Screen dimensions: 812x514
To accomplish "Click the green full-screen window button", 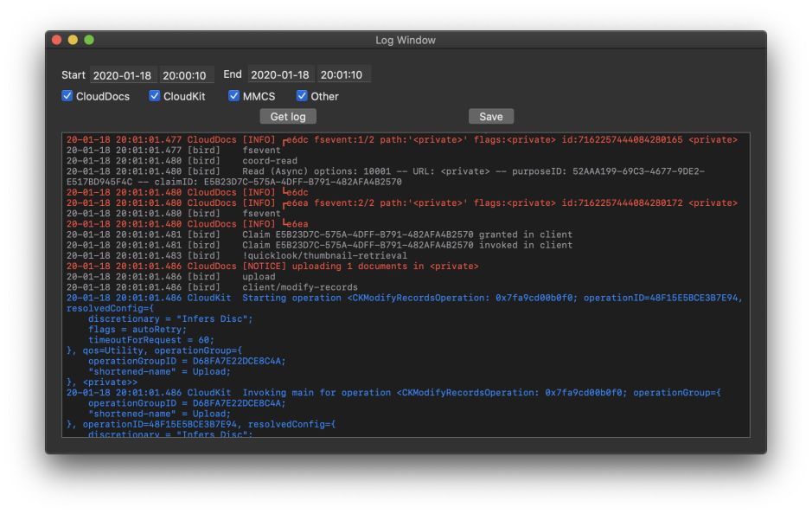I will [x=88, y=41].
